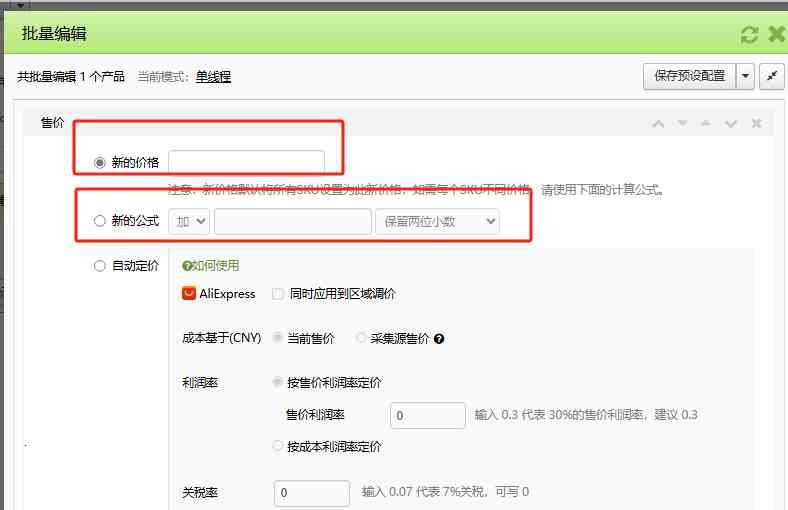788x510 pixels.
Task: Click the 成本基于(CNY) label
Action: click(x=222, y=338)
